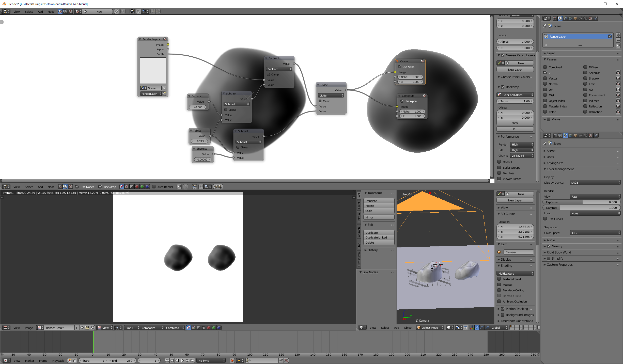
Task: Enable Auto Render checkbox
Action: point(154,187)
